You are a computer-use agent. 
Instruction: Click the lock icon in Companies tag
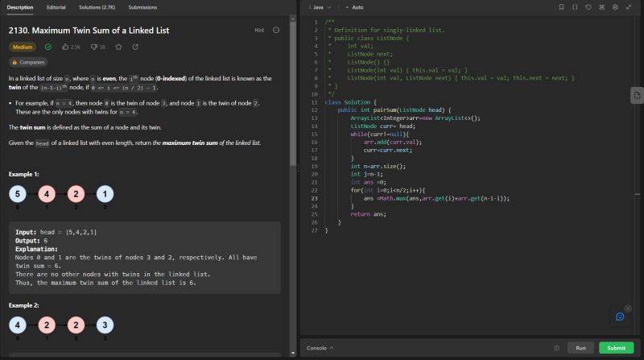point(14,63)
